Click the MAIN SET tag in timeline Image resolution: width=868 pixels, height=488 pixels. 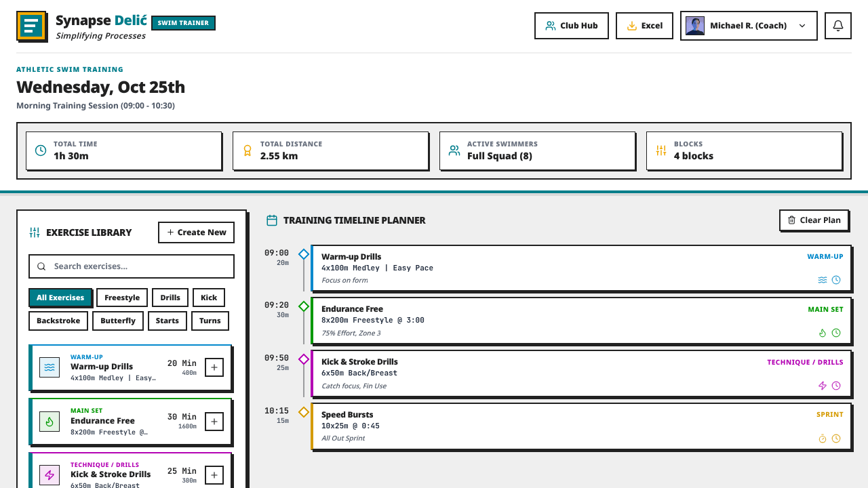[x=825, y=310]
